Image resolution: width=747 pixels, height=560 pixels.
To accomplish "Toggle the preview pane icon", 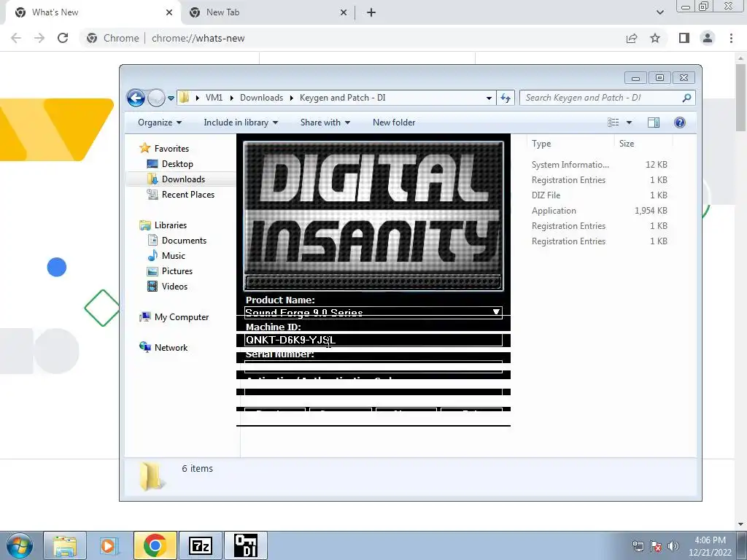I will click(654, 122).
